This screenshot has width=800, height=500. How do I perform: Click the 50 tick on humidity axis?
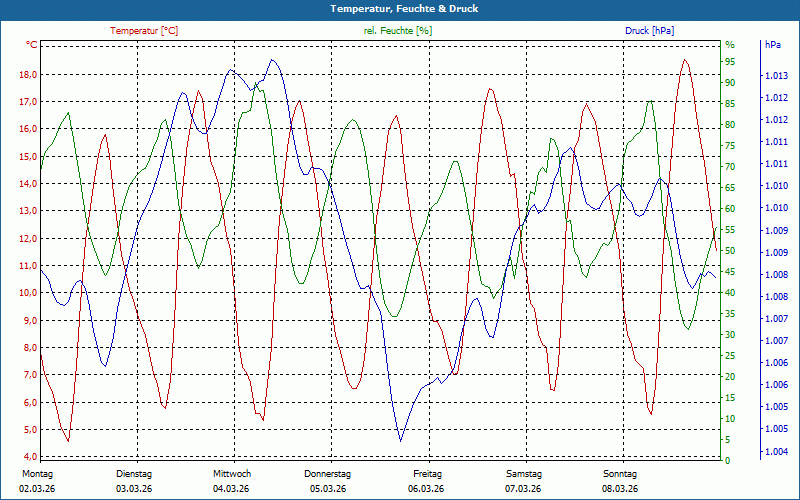tap(730, 251)
